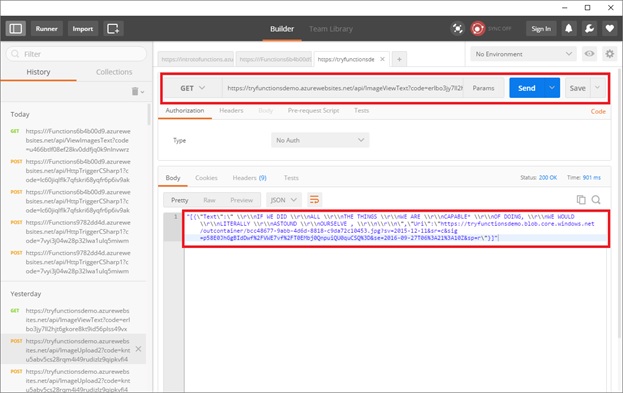Switch to the Builder tab

coord(282,29)
